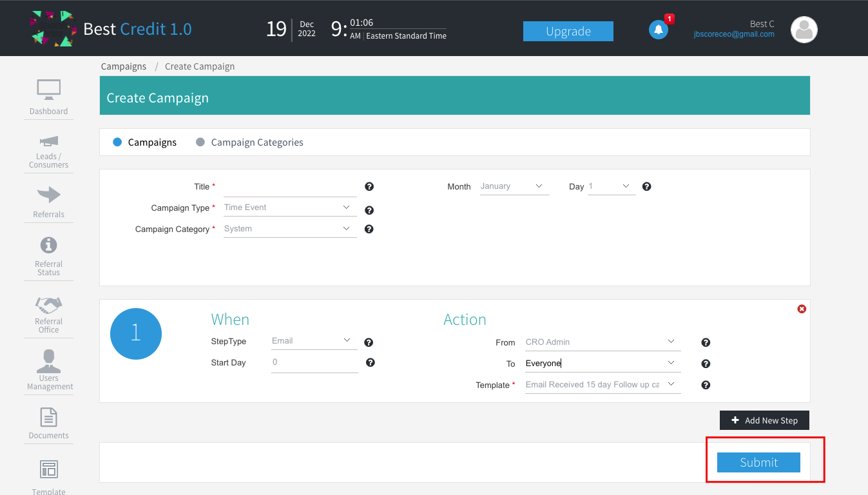The height and width of the screenshot is (495, 868).
Task: Show help for Start Day field
Action: [371, 362]
